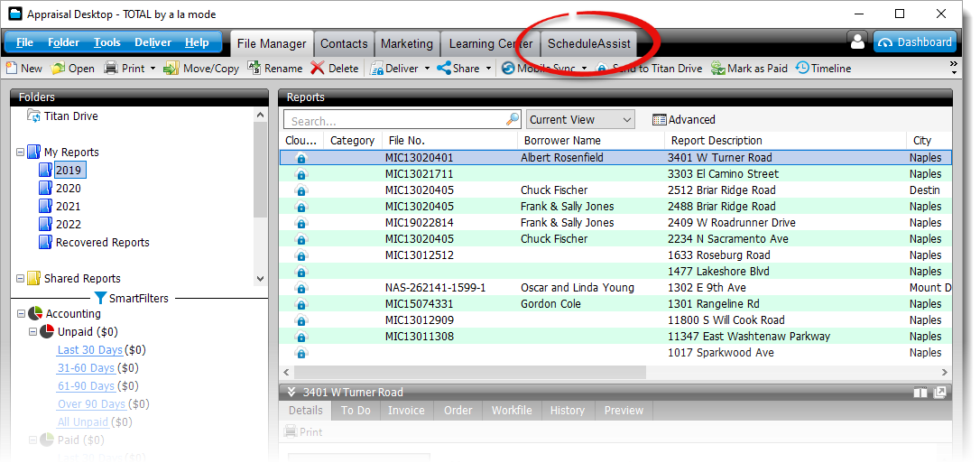Click cloud icon in 3303 El Camino row
980x463 pixels.
[301, 174]
